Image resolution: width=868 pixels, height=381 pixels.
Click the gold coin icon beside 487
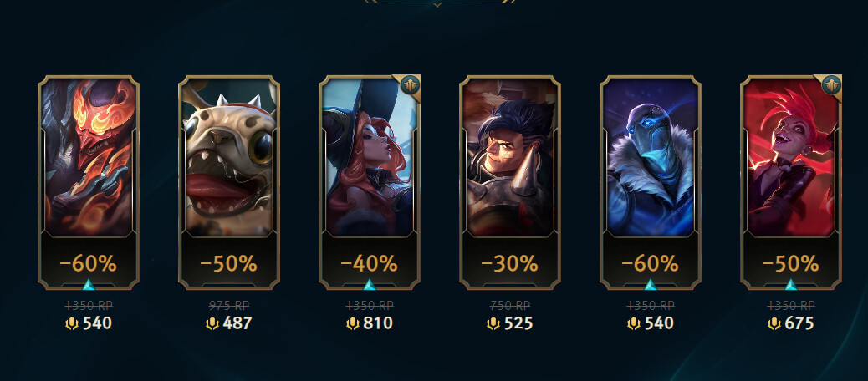pos(212,323)
